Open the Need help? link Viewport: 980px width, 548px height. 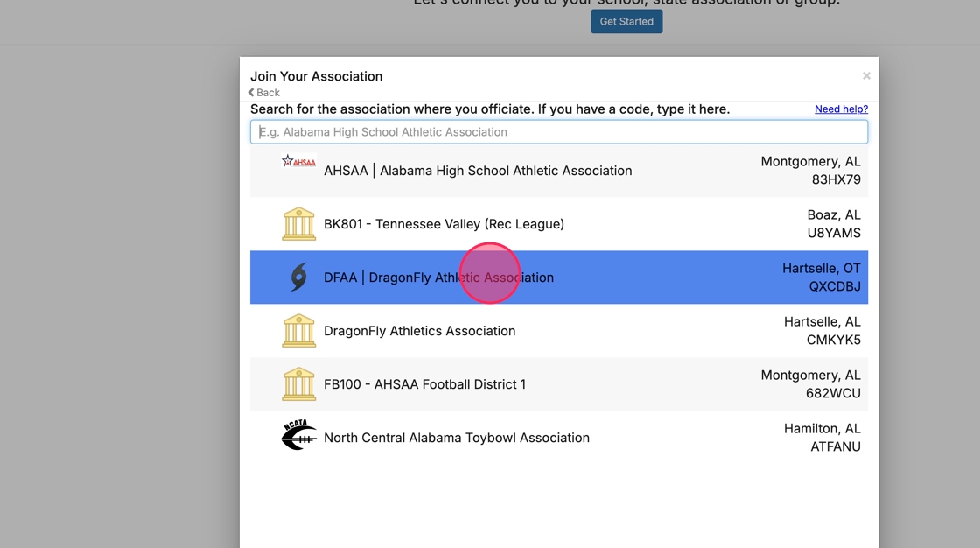(841, 109)
